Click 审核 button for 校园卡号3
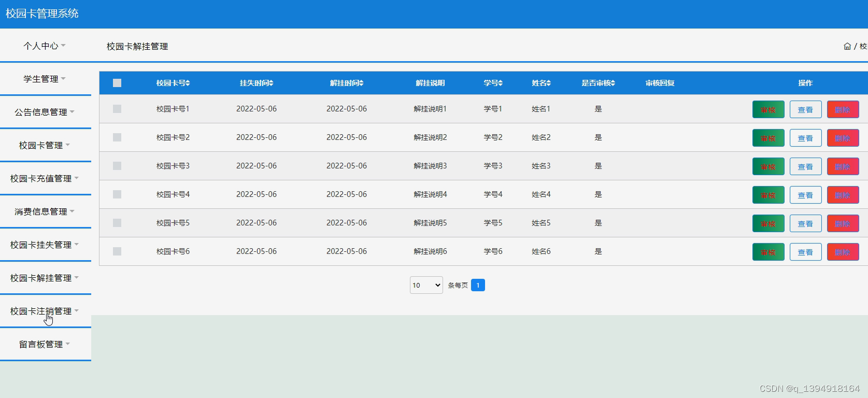 pyautogui.click(x=768, y=166)
